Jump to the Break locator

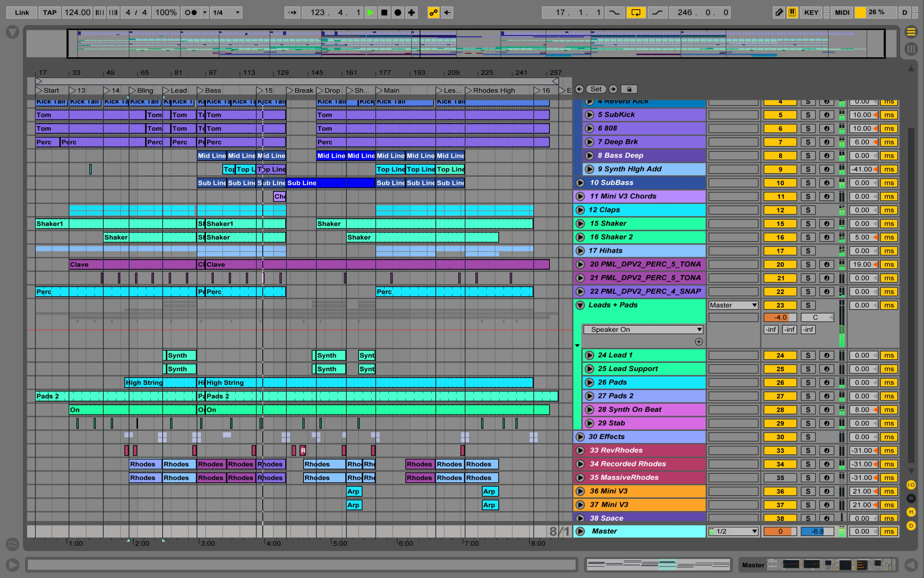point(300,91)
